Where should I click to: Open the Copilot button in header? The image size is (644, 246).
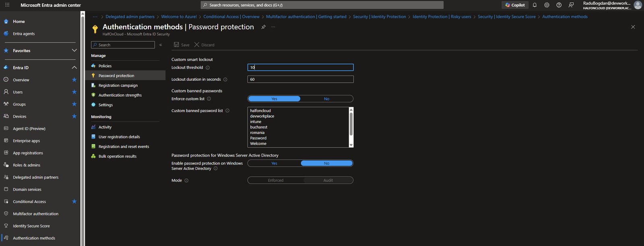pos(515,5)
